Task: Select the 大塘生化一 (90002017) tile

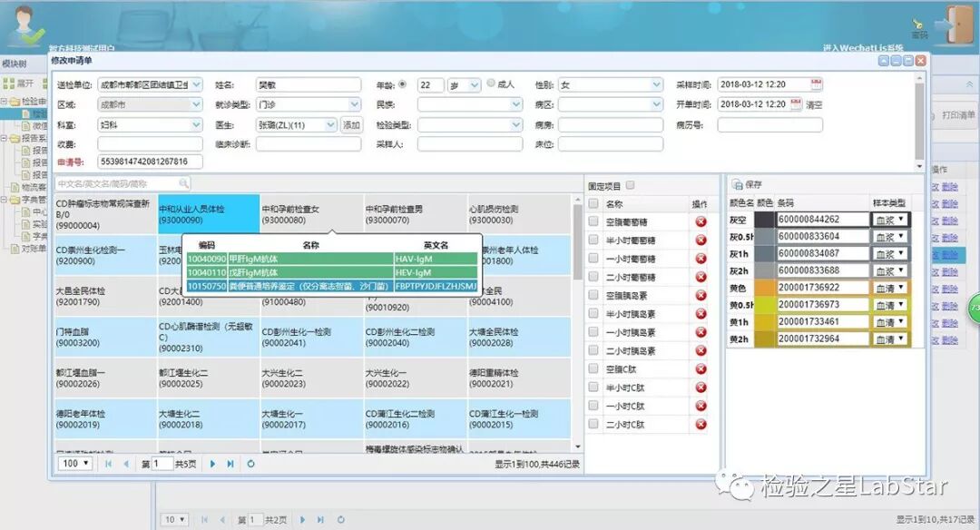Action: (311, 418)
